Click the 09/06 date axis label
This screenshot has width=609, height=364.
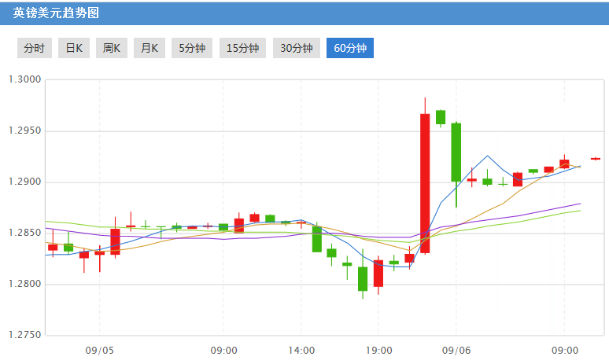(x=456, y=350)
